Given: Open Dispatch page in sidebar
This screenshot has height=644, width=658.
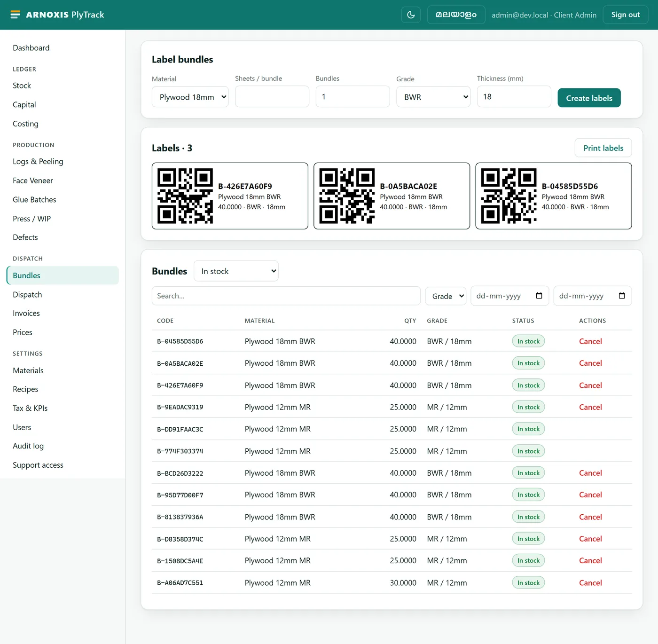Looking at the screenshot, I should pyautogui.click(x=27, y=295).
